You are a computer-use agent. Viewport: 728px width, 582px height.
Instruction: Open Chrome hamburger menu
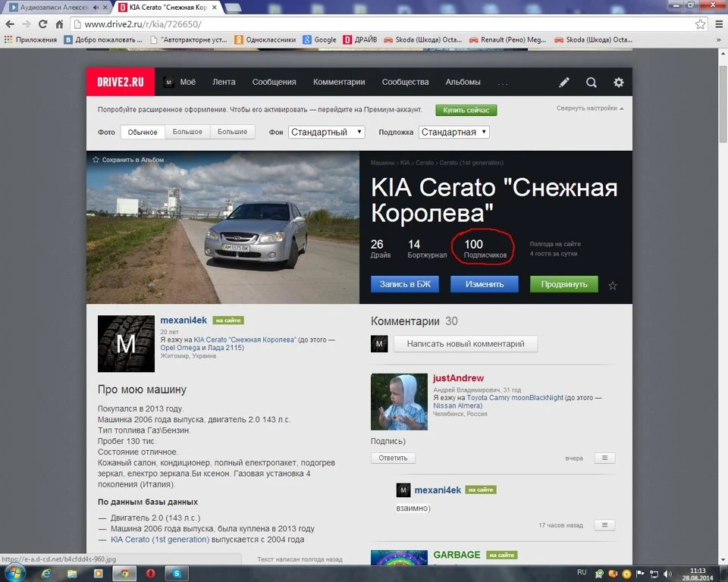pos(719,24)
